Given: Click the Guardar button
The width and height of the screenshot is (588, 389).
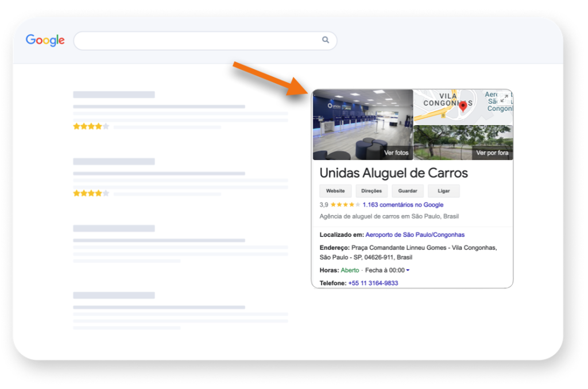Looking at the screenshot, I should (407, 190).
